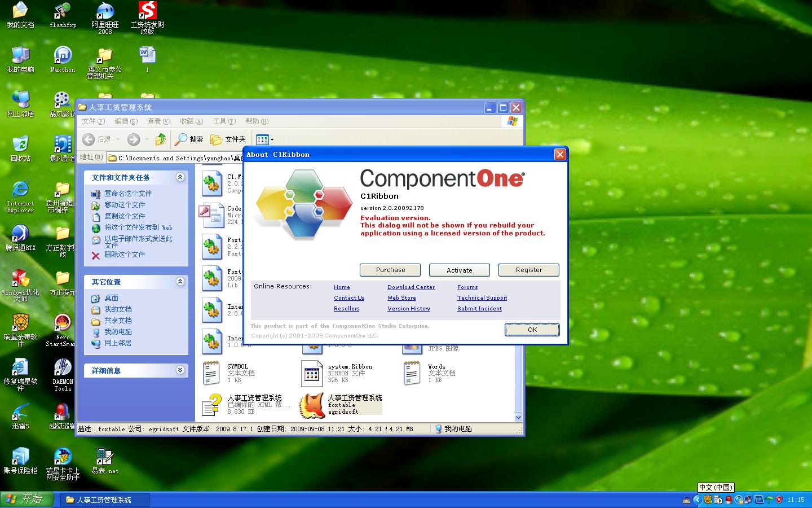
Task: Select the Internet Explorer desktop icon
Action: 20,196
